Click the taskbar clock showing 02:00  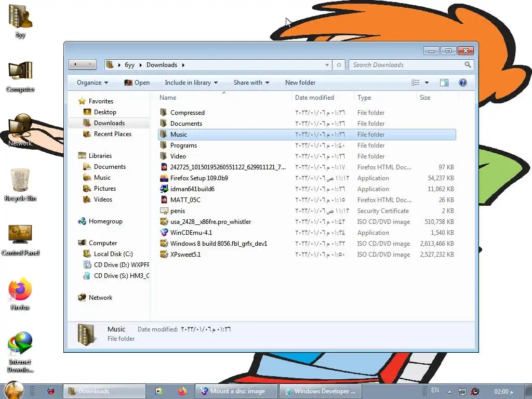(x=503, y=392)
